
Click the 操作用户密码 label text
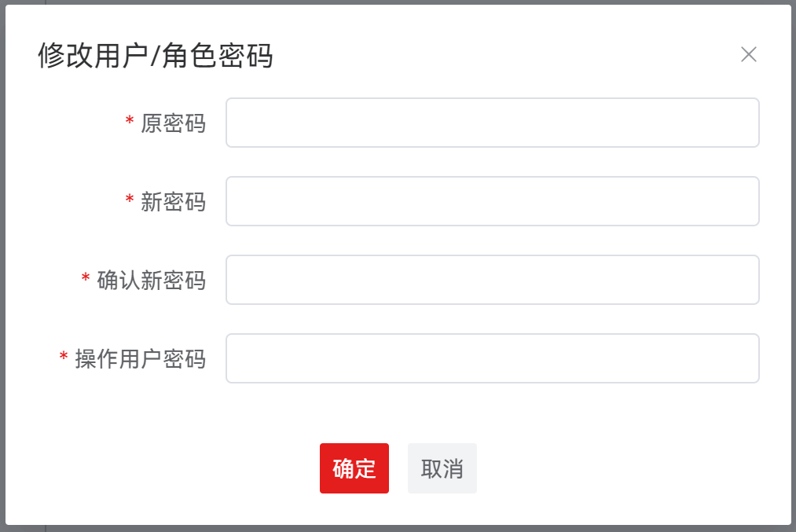[140, 359]
